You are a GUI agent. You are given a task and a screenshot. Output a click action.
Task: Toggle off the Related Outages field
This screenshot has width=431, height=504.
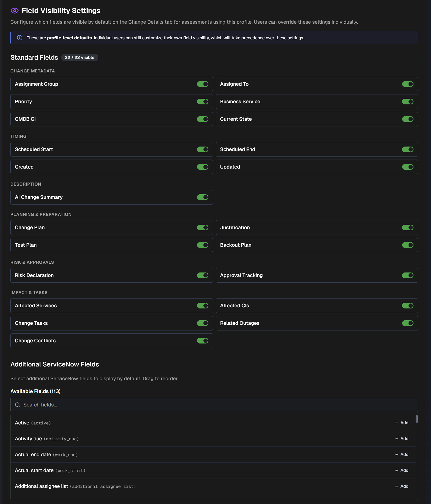[x=408, y=323]
